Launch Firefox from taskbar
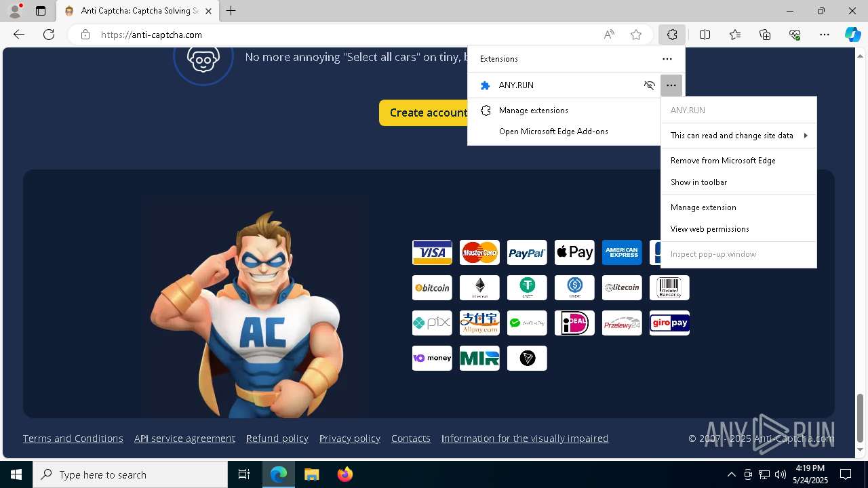The width and height of the screenshot is (868, 488). pos(344,474)
